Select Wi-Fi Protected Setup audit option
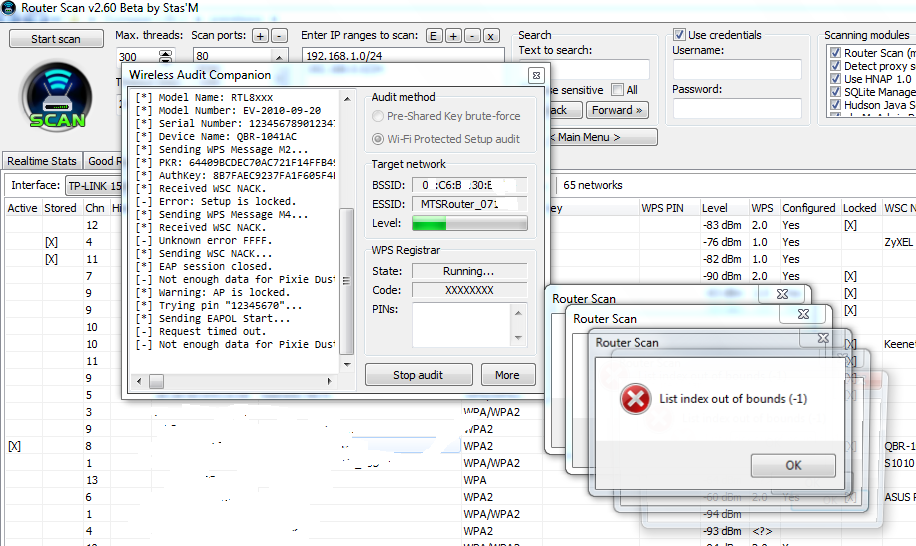916x546 pixels. coord(379,139)
